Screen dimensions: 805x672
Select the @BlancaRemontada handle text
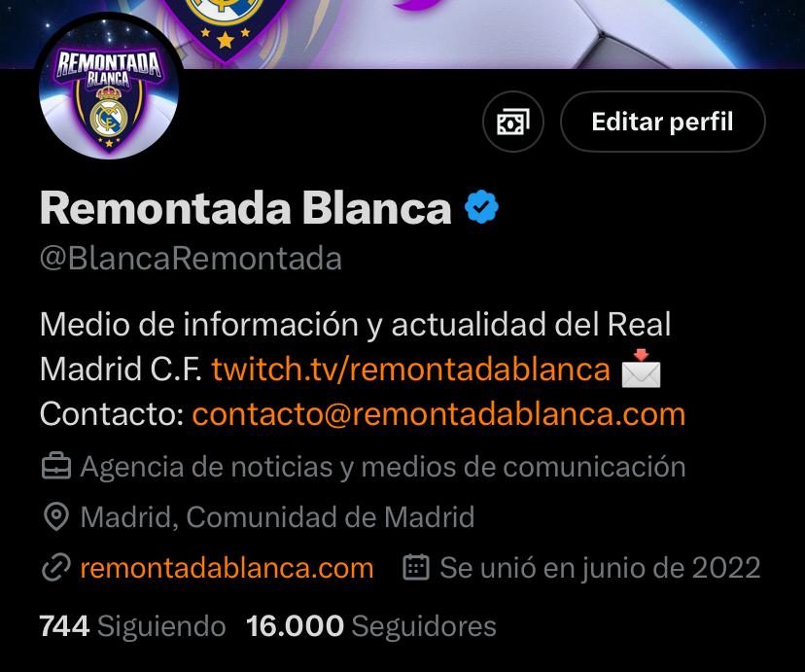pyautogui.click(x=191, y=259)
